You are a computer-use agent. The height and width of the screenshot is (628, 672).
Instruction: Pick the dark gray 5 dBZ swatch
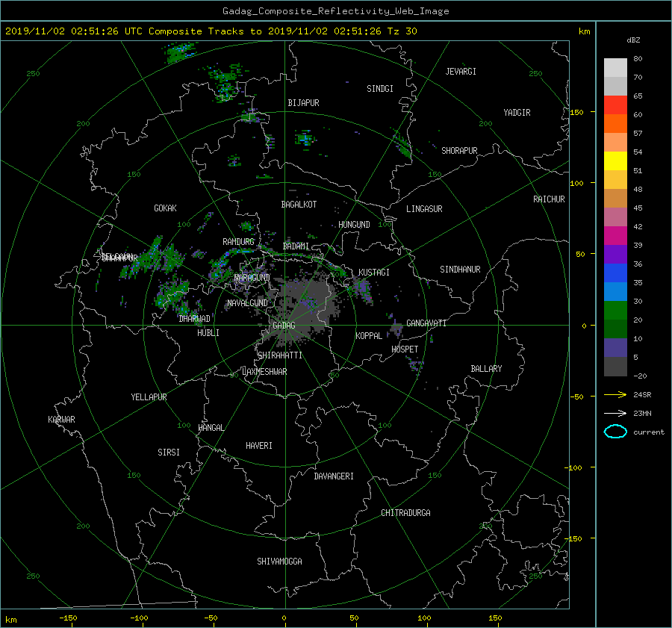(x=615, y=366)
